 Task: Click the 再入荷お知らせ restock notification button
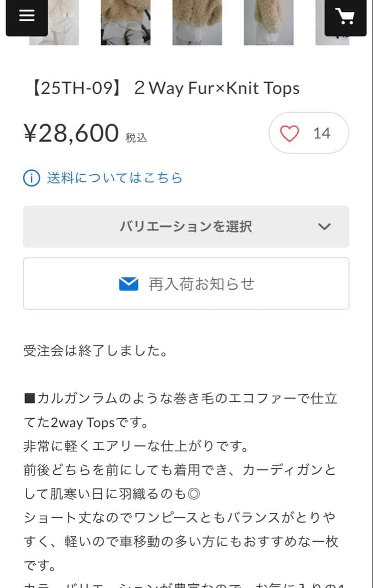(x=186, y=284)
